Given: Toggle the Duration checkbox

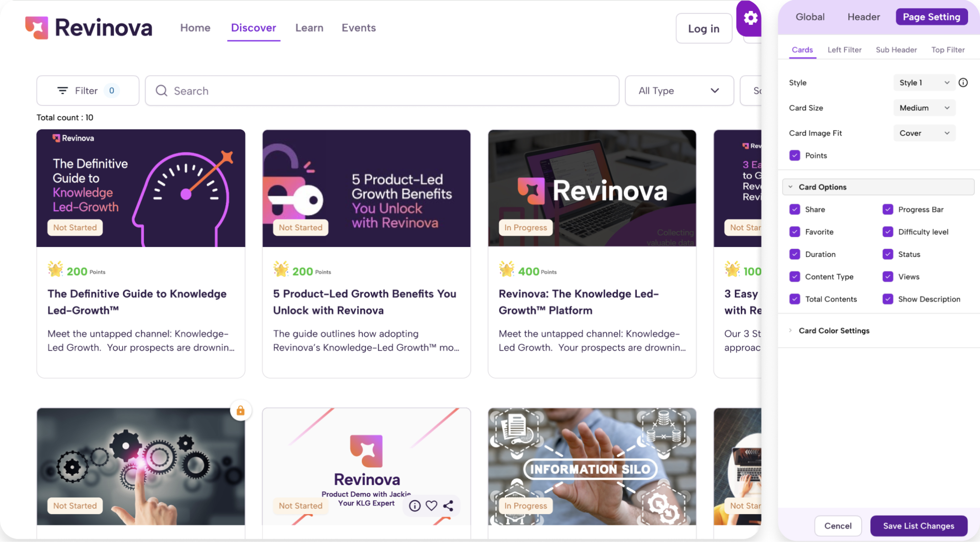Looking at the screenshot, I should click(x=795, y=254).
